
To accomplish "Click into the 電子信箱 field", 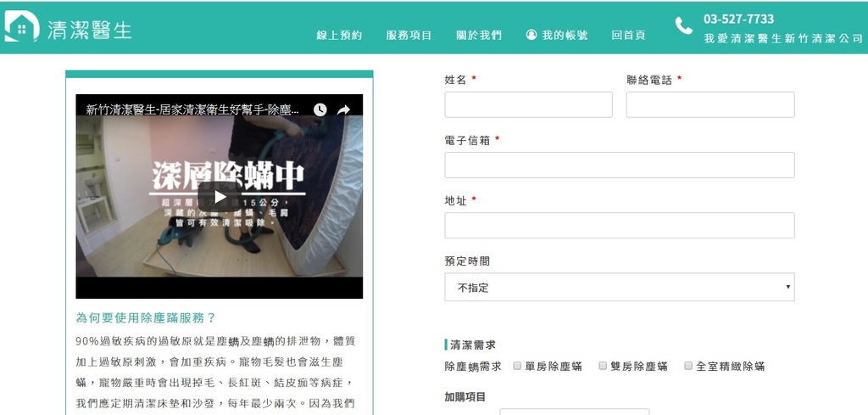I will tap(619, 165).
